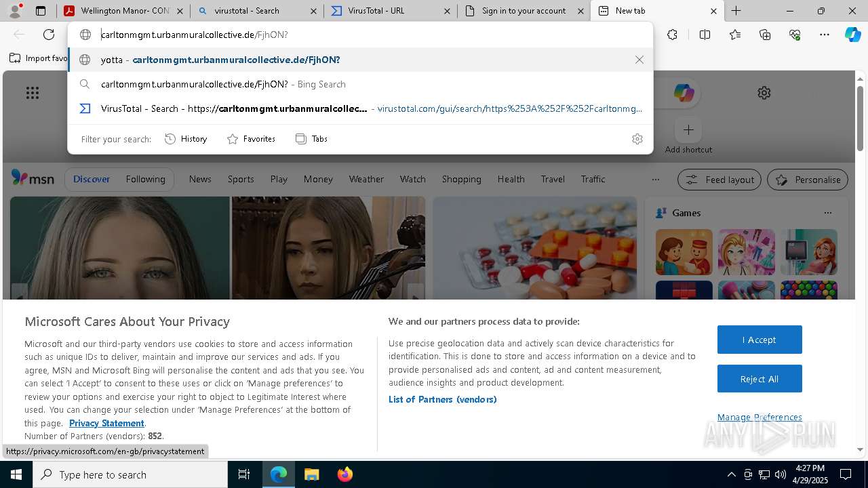Screen dimensions: 868x488
Task: Open Microsoft Edge from taskbar
Action: pyautogui.click(x=279, y=474)
